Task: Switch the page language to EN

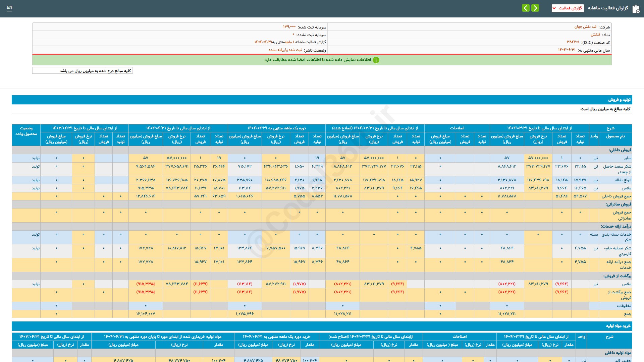Action: click(x=9, y=7)
